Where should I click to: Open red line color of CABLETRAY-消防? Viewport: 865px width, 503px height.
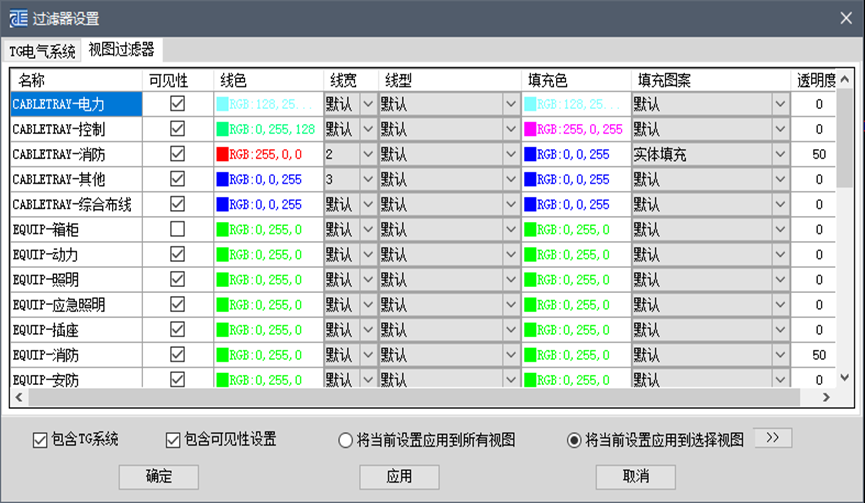click(x=268, y=154)
